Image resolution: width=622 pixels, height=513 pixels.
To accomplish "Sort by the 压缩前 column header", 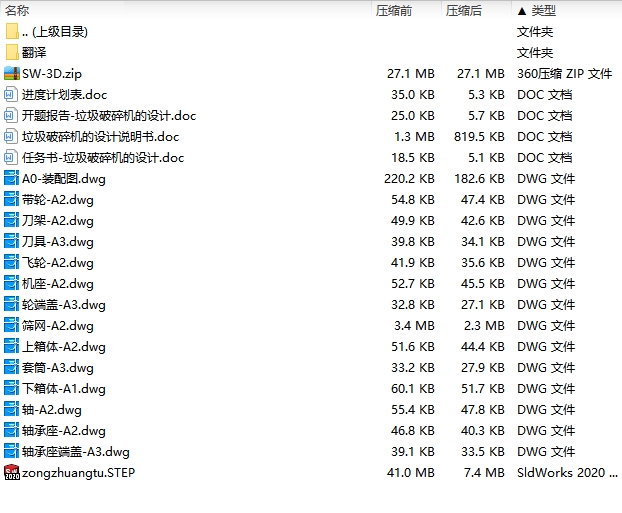I will tap(394, 10).
